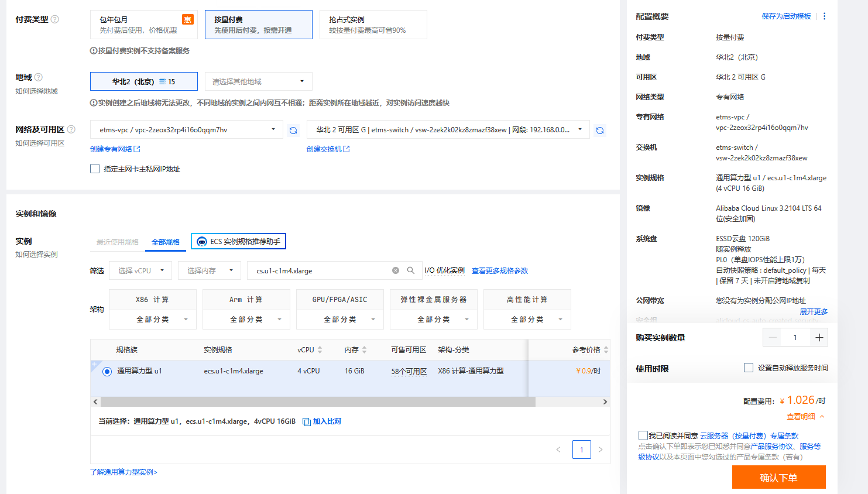The height and width of the screenshot is (494, 868).
Task: Sort by 内存 using the sort arrows
Action: coord(365,350)
